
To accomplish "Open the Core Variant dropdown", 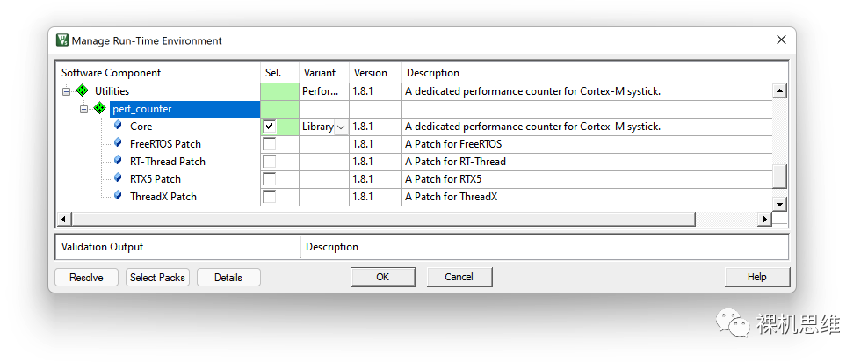I will coord(340,127).
